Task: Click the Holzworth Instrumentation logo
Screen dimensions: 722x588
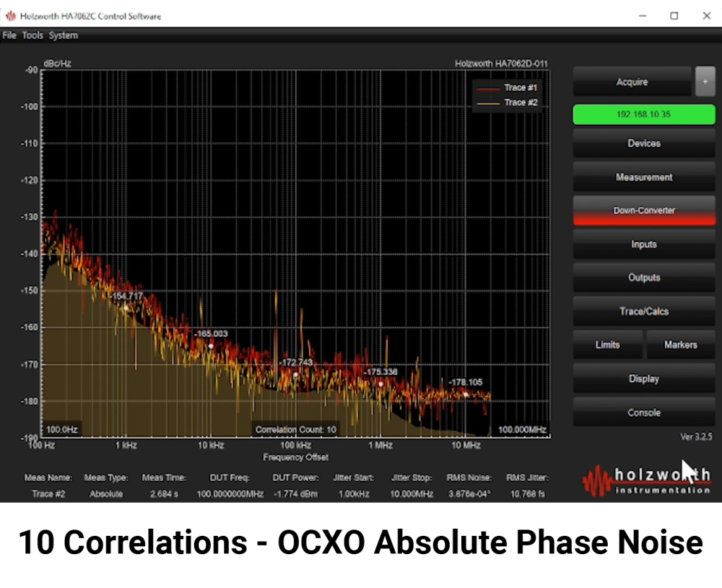Action: click(x=647, y=480)
